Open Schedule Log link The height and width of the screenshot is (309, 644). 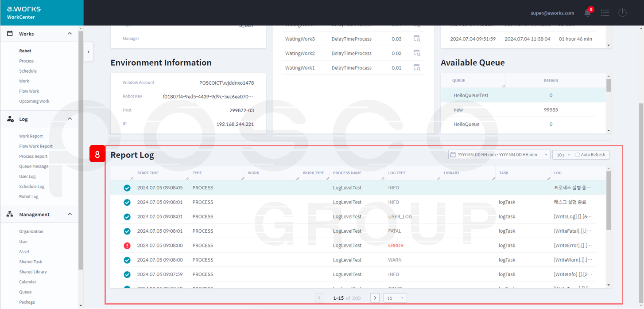[32, 187]
